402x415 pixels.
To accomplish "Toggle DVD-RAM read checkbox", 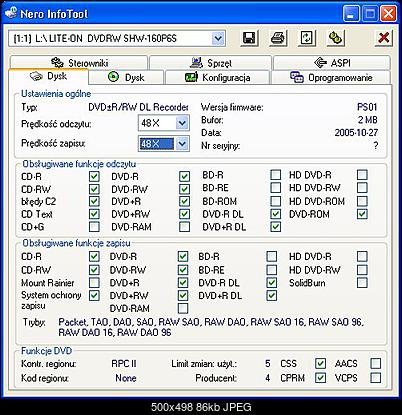I will coord(184,227).
